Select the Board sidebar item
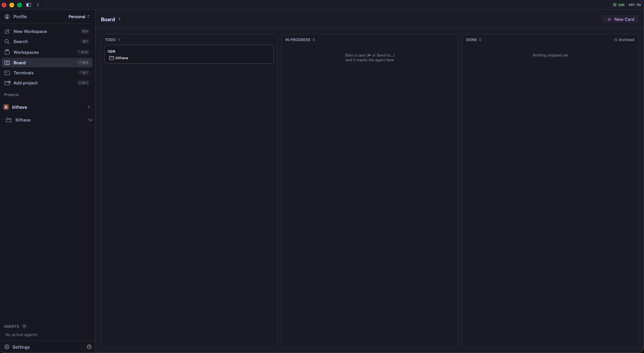This screenshot has width=644, height=353. (47, 63)
